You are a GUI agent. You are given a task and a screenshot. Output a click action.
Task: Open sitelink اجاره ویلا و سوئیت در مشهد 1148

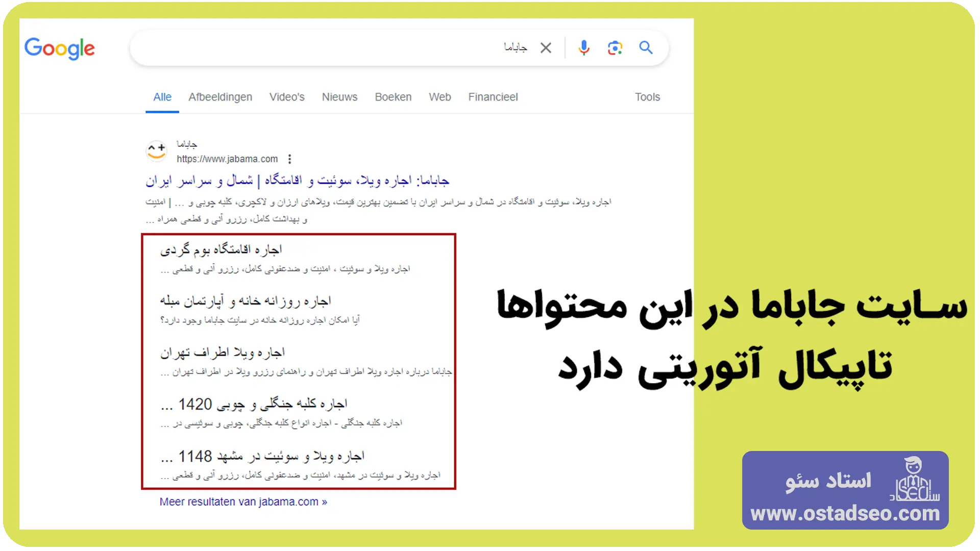262,456
